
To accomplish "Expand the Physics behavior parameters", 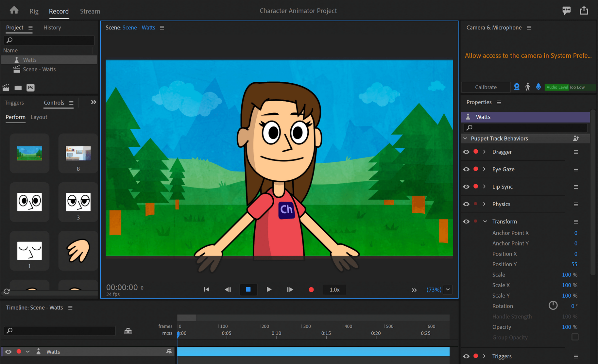I will [484, 204].
